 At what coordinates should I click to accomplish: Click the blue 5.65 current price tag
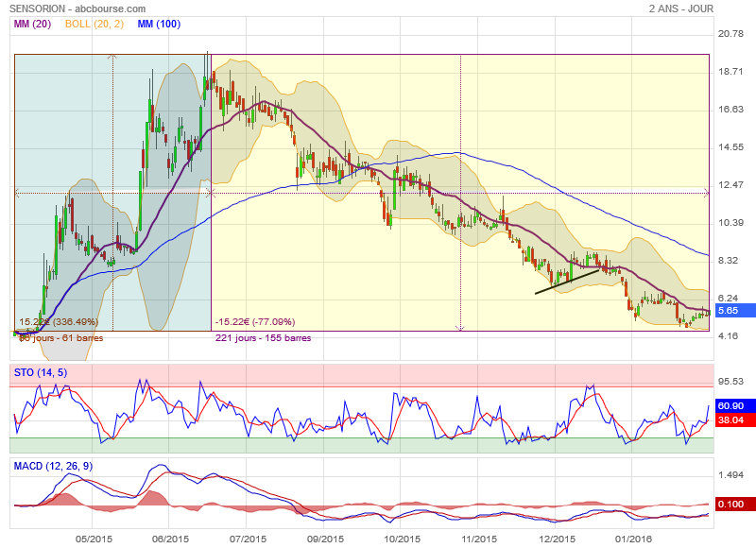click(730, 310)
